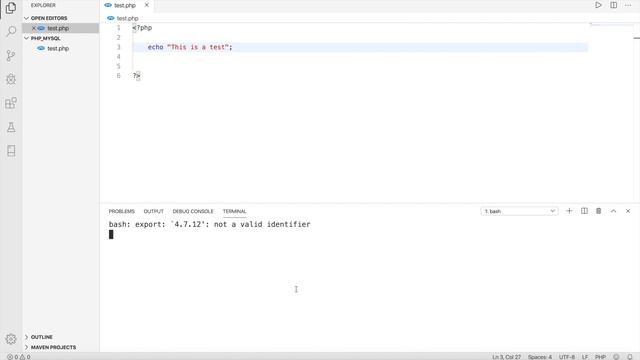
Task: Click the minimap at the editor's right edge
Action: 611,24
